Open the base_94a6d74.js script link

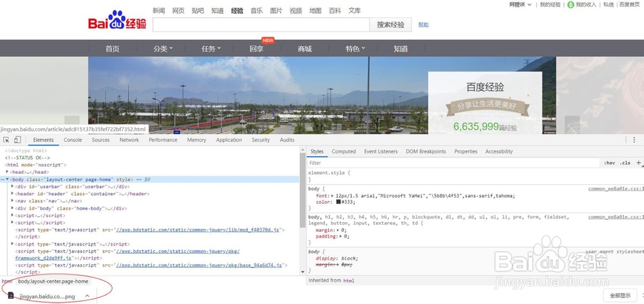click(x=199, y=265)
